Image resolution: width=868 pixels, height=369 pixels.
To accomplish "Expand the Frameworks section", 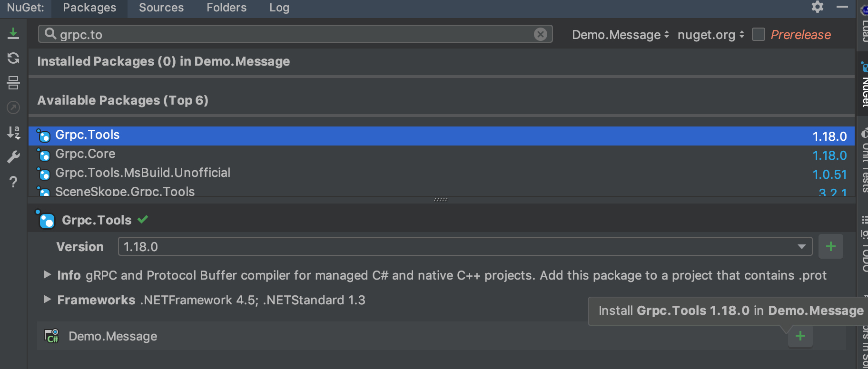I will tap(47, 300).
